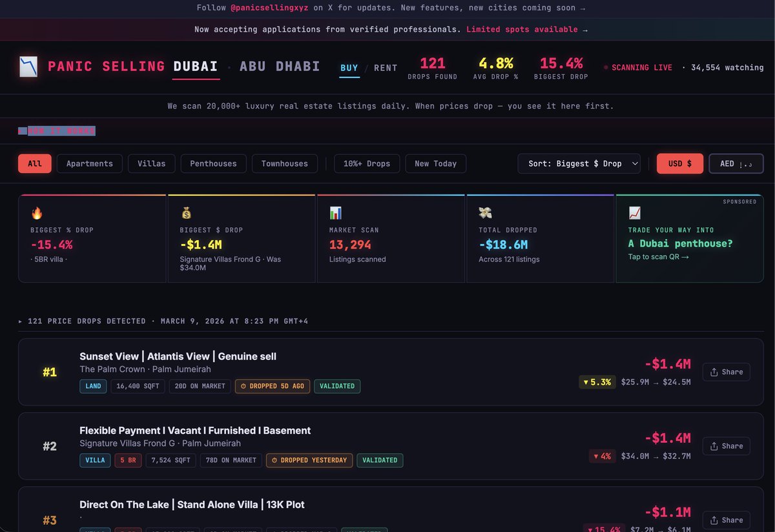775x532 pixels.
Task: Switch currency to USD $
Action: (680, 163)
